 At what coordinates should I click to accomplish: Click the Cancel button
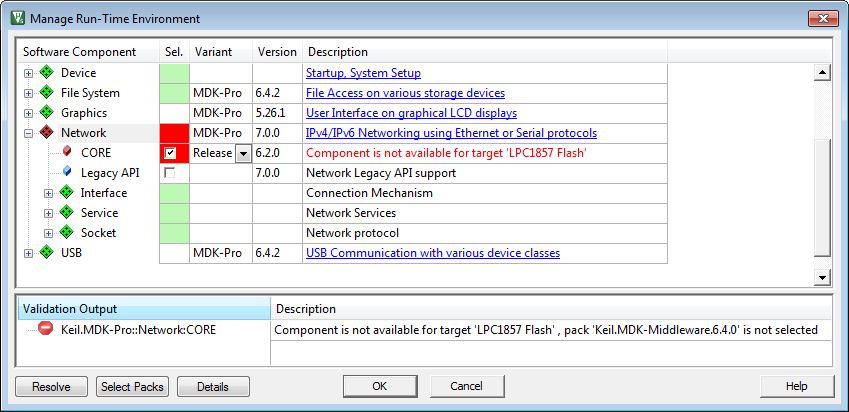(467, 386)
